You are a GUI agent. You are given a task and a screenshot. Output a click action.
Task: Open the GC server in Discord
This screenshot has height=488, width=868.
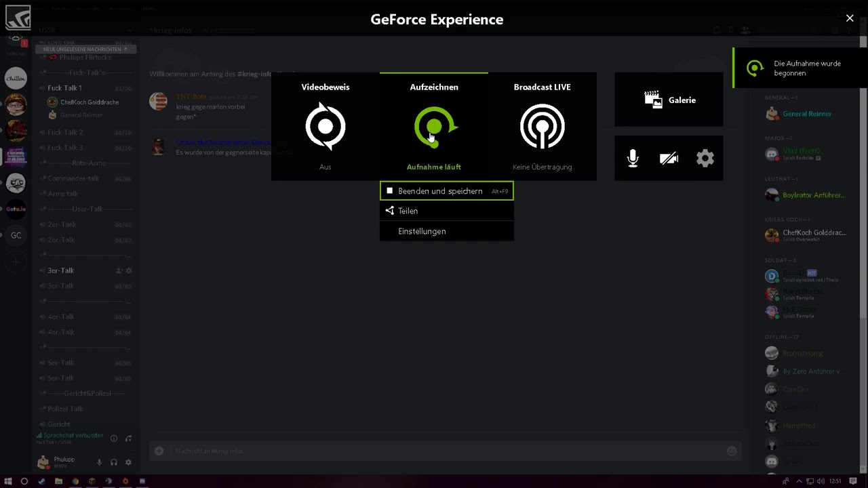coord(16,235)
